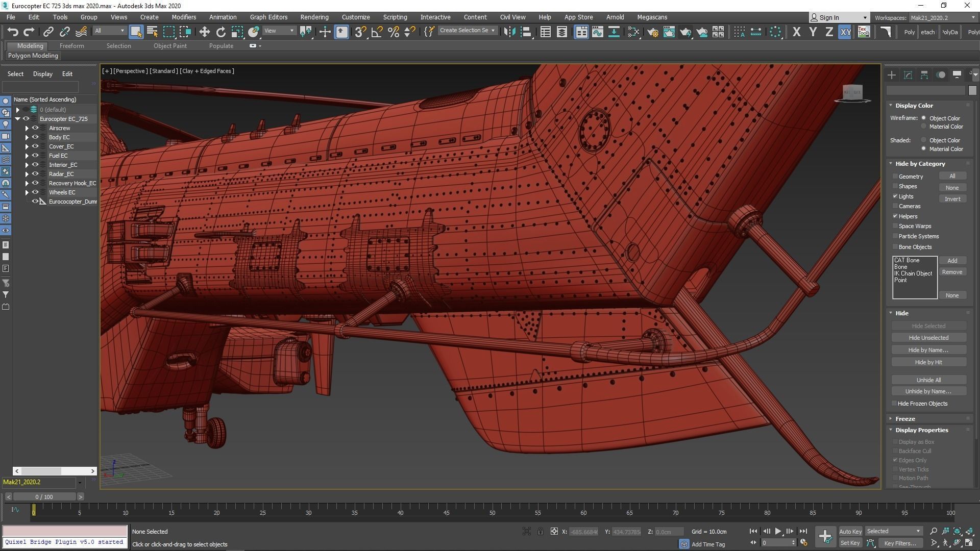Open Render Setup teapot icon
980x551 pixels.
click(652, 32)
